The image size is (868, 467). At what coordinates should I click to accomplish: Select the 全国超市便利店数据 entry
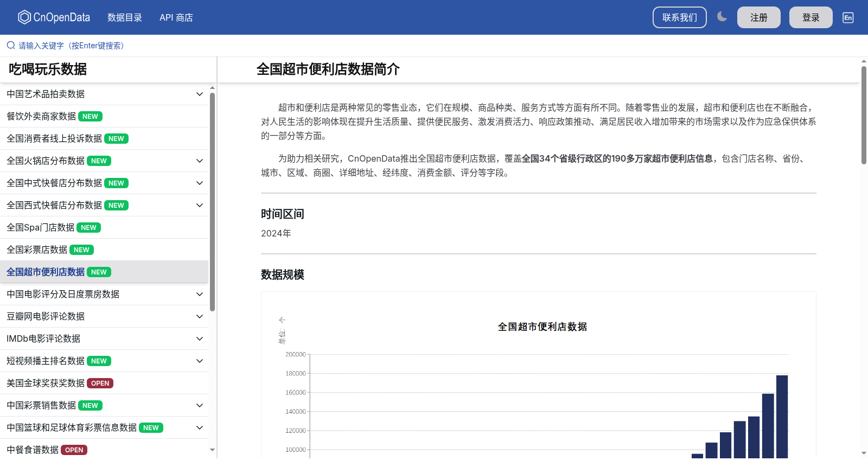coord(104,272)
